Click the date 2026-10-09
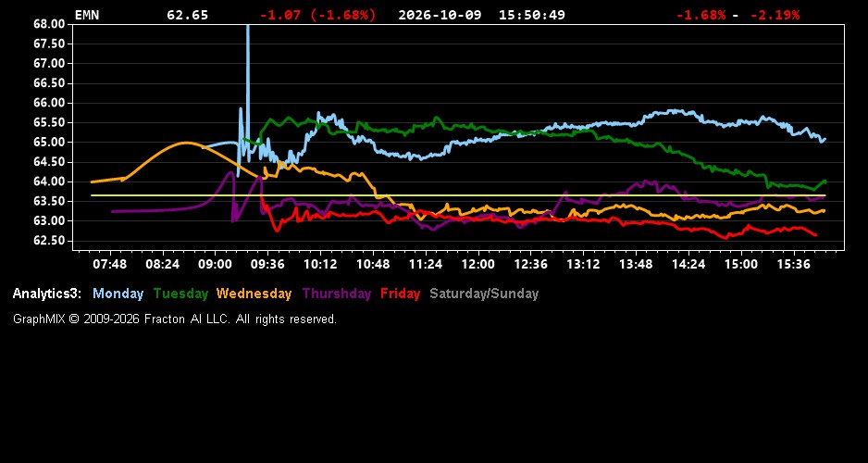868x463 pixels. [440, 15]
